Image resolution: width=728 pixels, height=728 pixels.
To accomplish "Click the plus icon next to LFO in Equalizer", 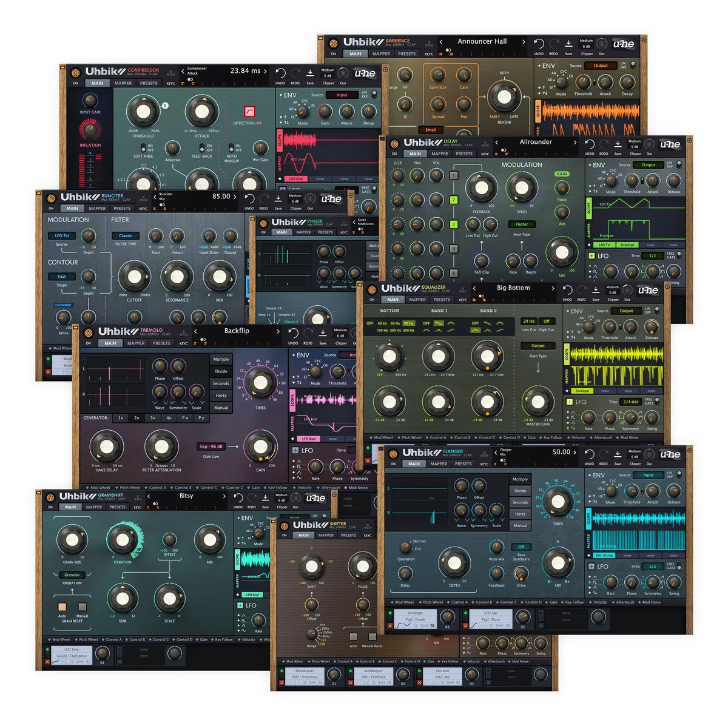I will [570, 402].
